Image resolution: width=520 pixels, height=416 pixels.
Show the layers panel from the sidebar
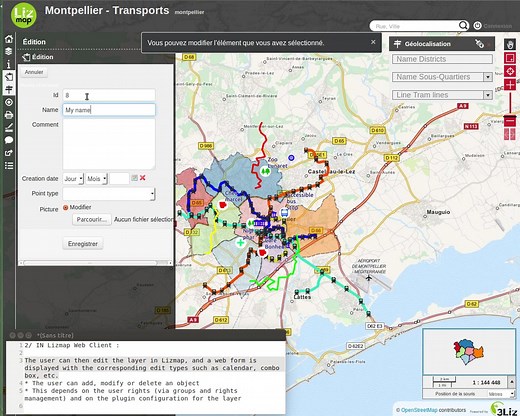coord(9,51)
